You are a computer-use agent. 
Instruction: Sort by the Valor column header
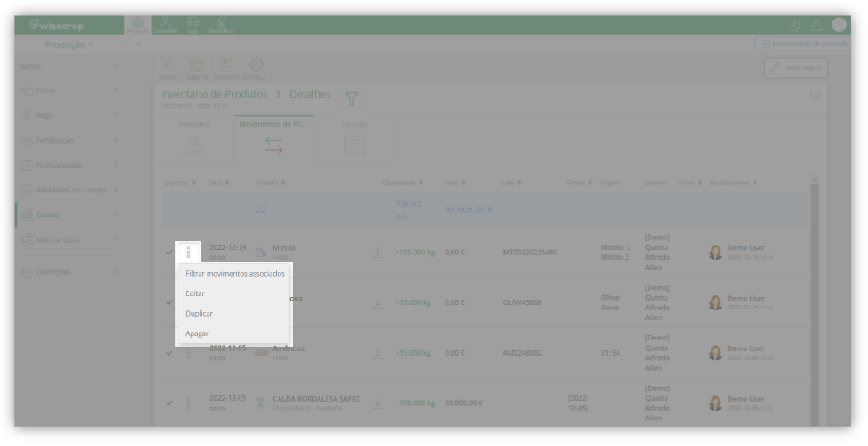454,183
